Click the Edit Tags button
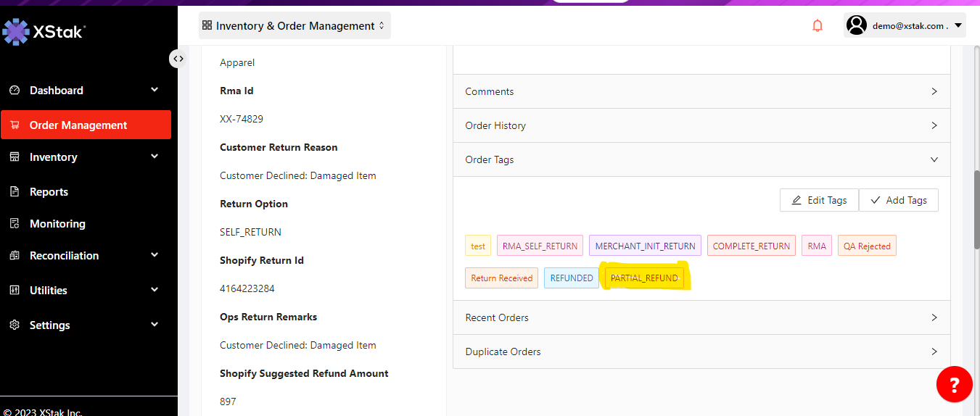 (819, 200)
